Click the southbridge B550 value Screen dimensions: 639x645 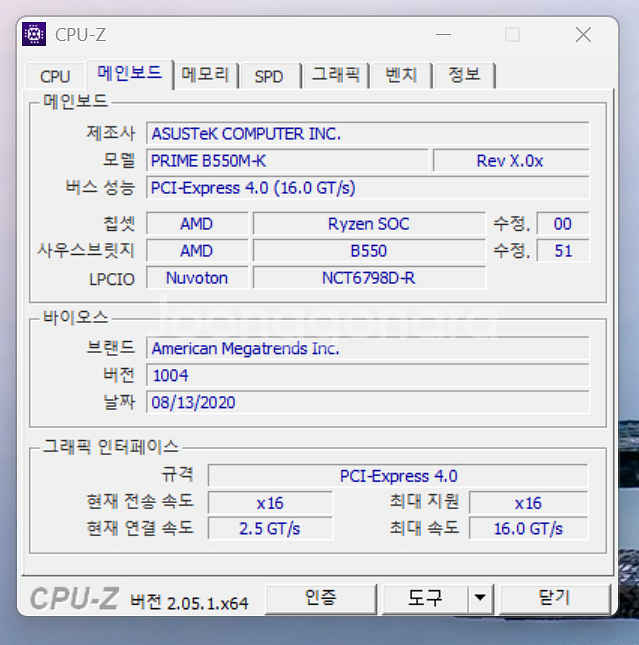[369, 251]
